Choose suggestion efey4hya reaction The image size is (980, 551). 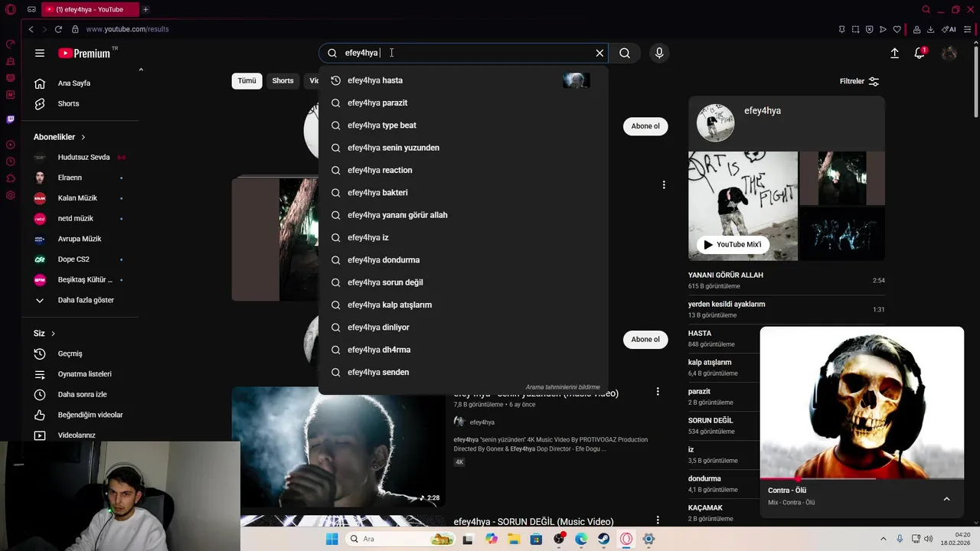point(463,170)
